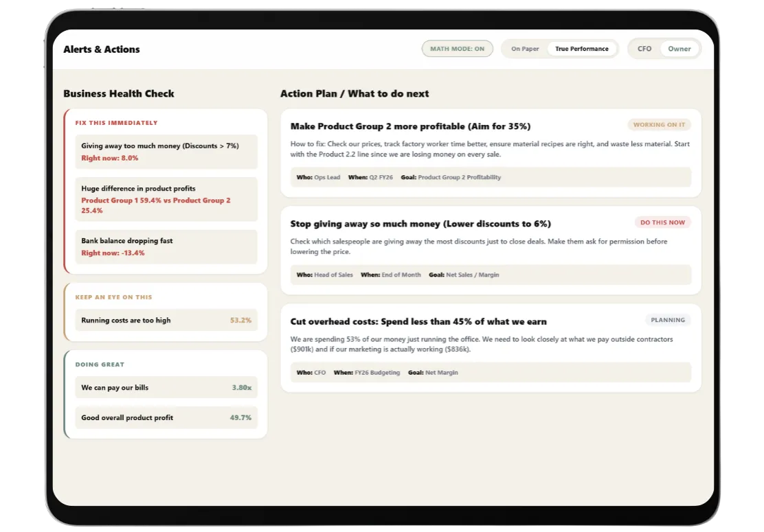Click the Right now: -13.4% value
Image resolution: width=764 pixels, height=532 pixels.
(x=113, y=253)
